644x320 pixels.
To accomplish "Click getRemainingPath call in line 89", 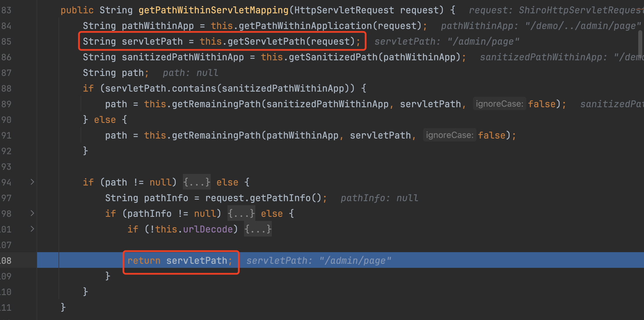I will 216,104.
